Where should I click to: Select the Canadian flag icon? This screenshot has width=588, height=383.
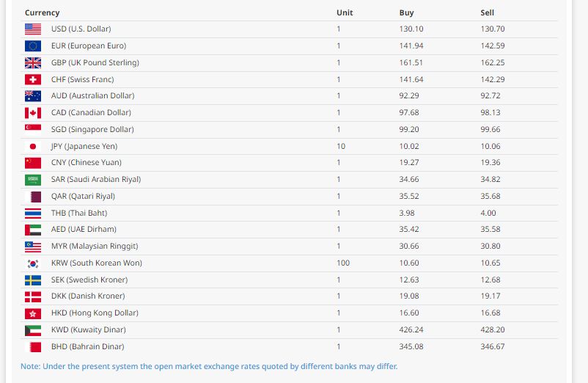(x=33, y=113)
